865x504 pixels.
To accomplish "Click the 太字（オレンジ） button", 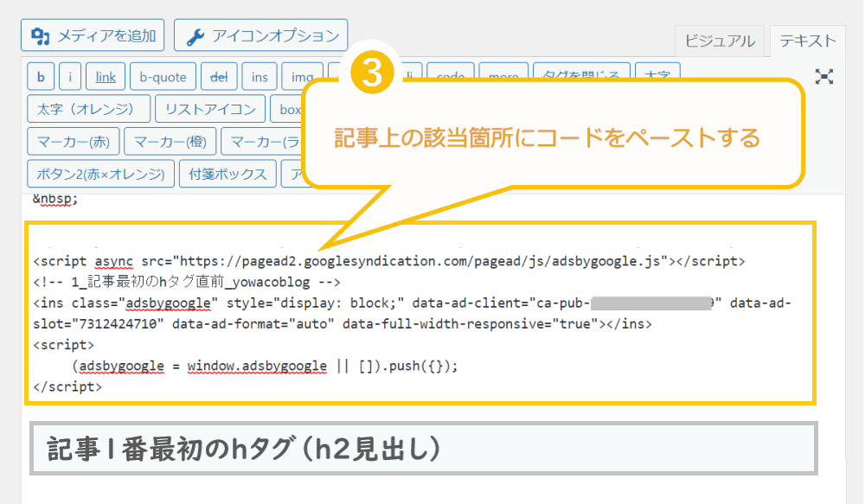I will 88,109.
